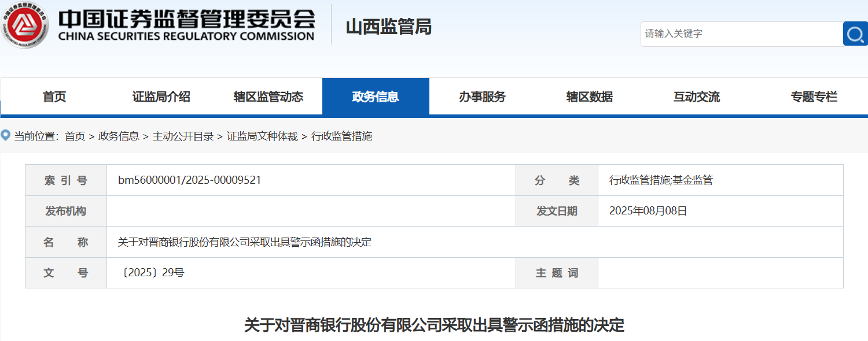This screenshot has width=868, height=341.
Task: Click the 首页 breadcrumb link
Action: pyautogui.click(x=75, y=136)
